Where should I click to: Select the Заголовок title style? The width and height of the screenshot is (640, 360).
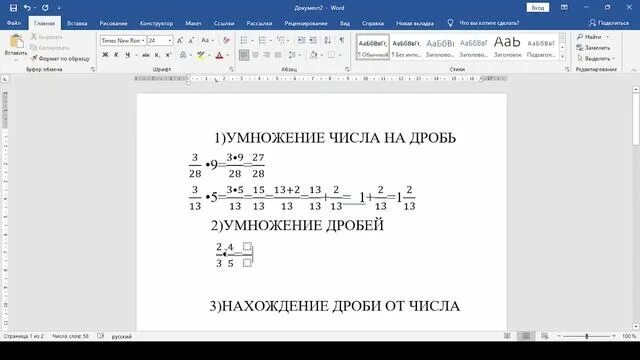507,47
